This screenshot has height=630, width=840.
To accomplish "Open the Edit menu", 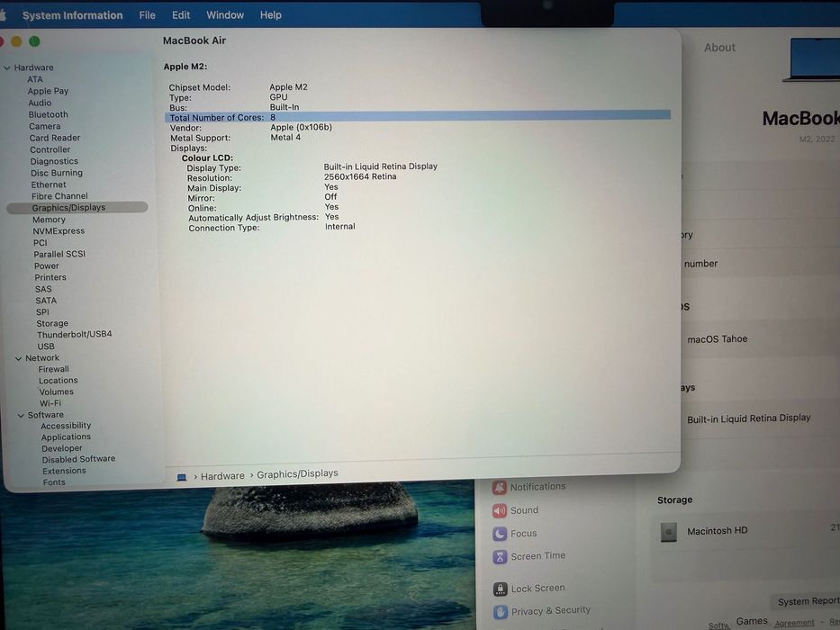I will pyautogui.click(x=181, y=15).
